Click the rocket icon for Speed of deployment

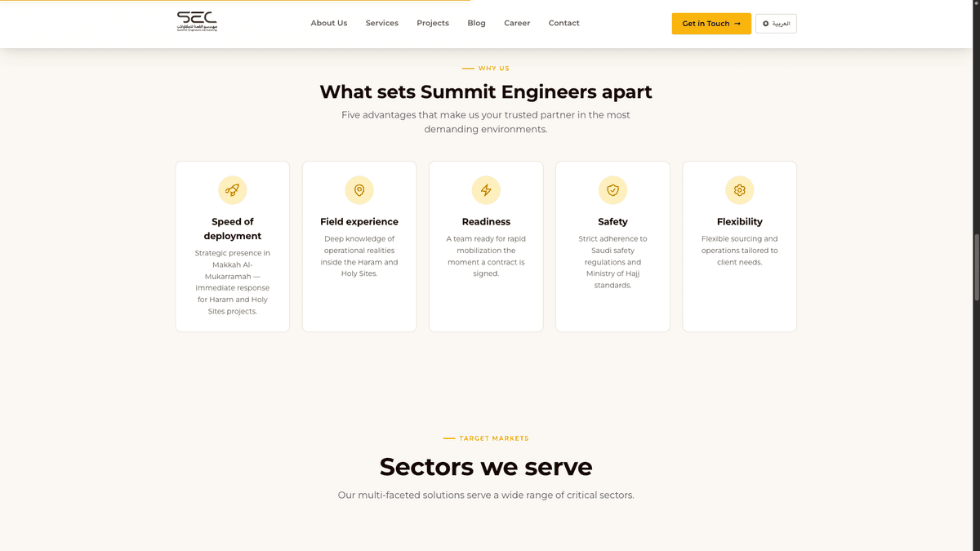tap(233, 190)
